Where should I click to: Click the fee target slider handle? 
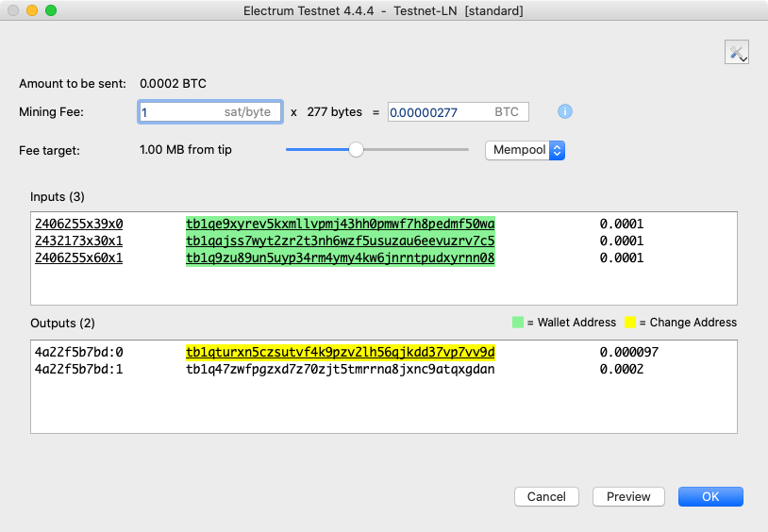pyautogui.click(x=356, y=149)
